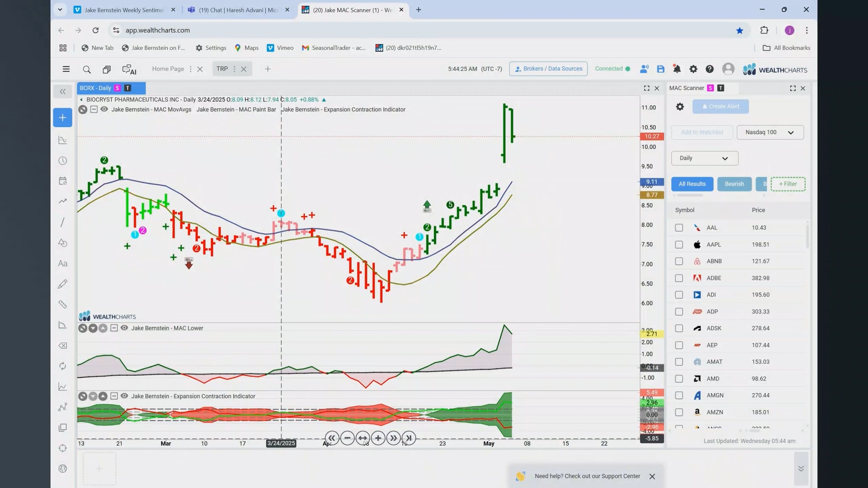Maximize the BCRX chart panel
The image size is (868, 488).
[x=646, y=89]
